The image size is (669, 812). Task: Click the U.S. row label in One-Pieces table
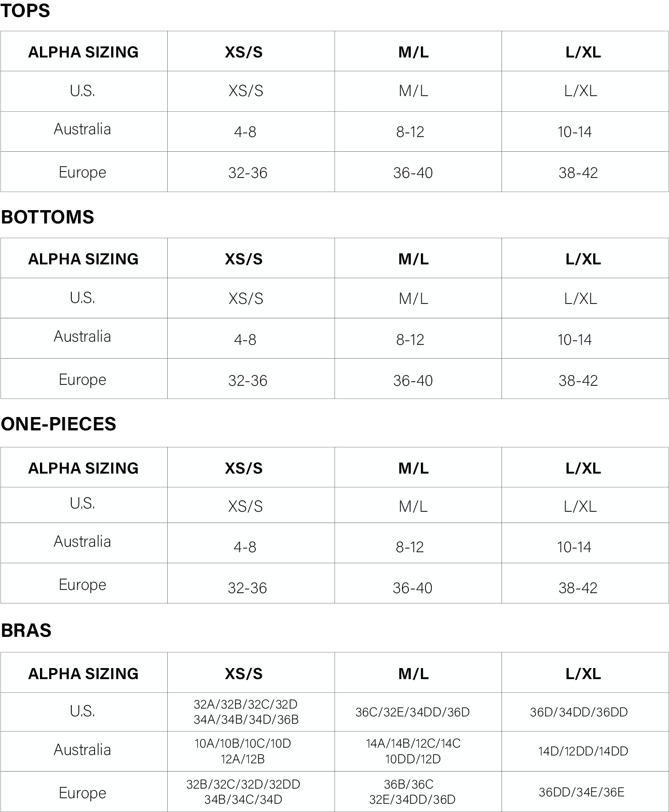[x=83, y=503]
